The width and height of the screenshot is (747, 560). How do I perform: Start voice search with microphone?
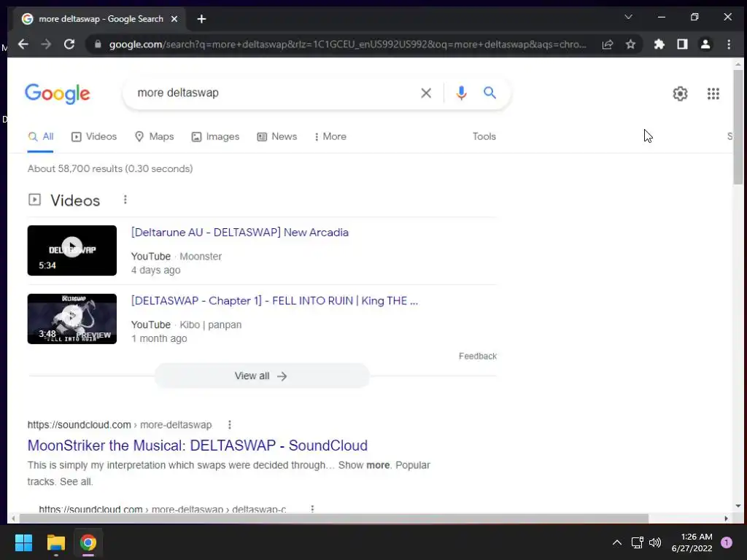461,93
